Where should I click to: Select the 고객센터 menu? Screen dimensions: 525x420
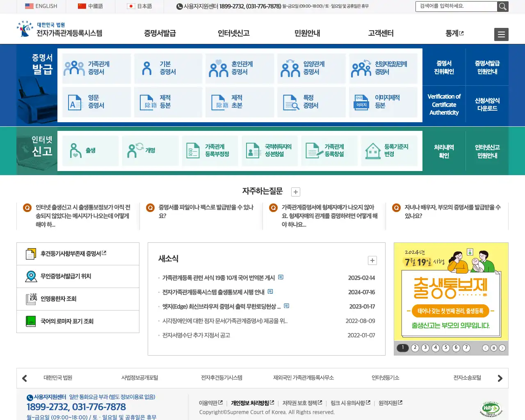click(379, 34)
